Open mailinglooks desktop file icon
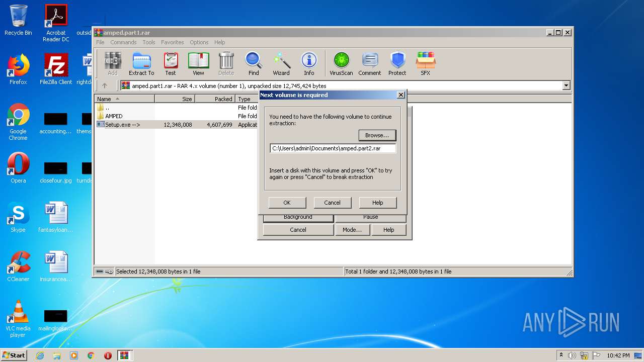Viewport: 644px width, 362px height. (x=56, y=320)
